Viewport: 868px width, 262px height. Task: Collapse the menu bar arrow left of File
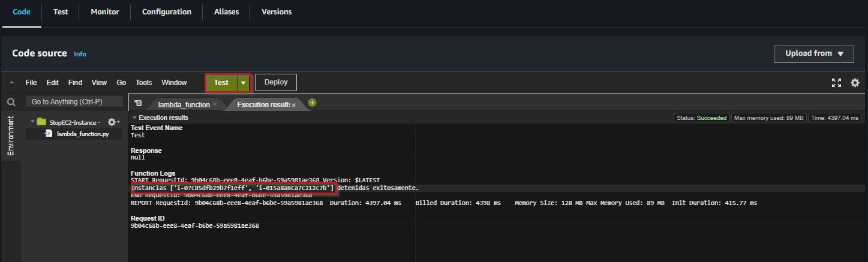[12, 83]
